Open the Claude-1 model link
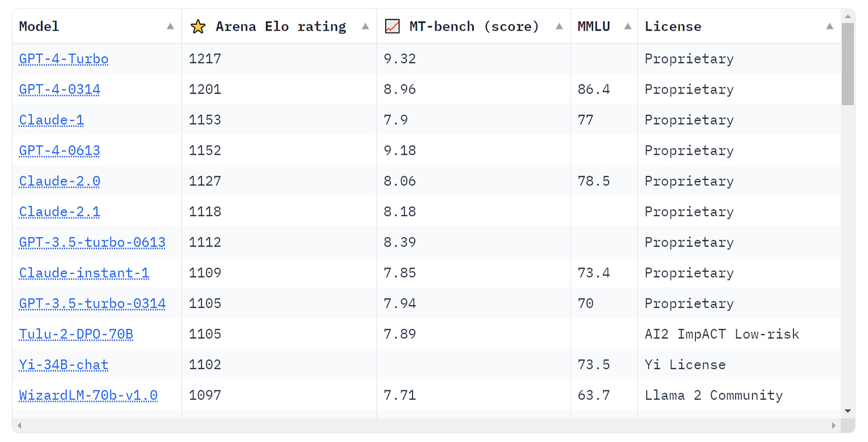868x442 pixels. click(x=51, y=120)
